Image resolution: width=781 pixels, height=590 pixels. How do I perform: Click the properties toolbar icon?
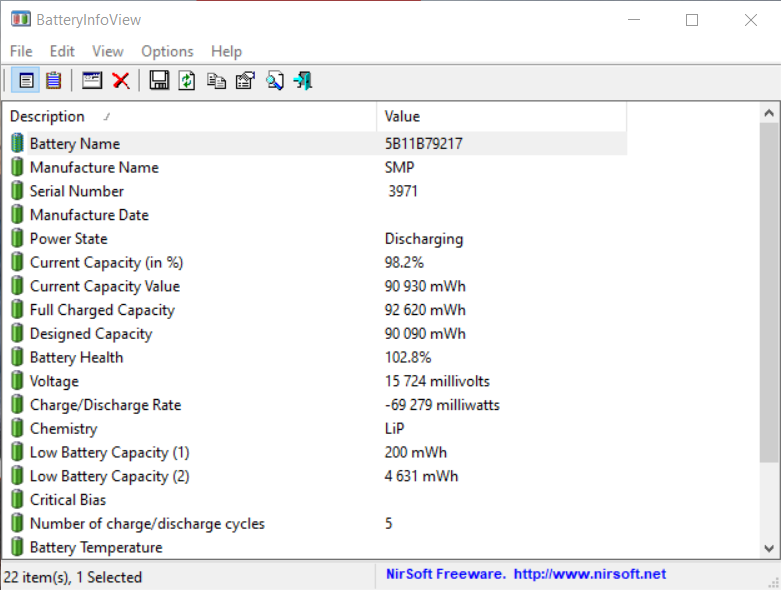[x=245, y=80]
